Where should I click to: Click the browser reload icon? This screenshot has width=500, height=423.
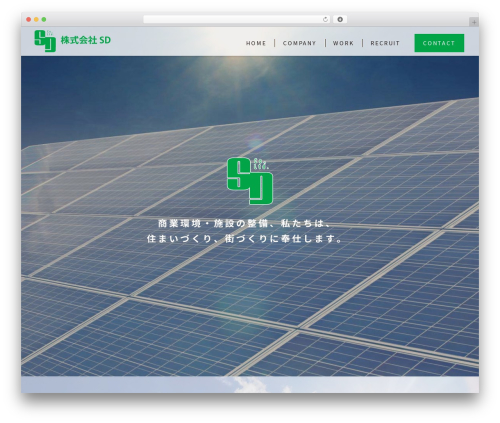[x=325, y=20]
